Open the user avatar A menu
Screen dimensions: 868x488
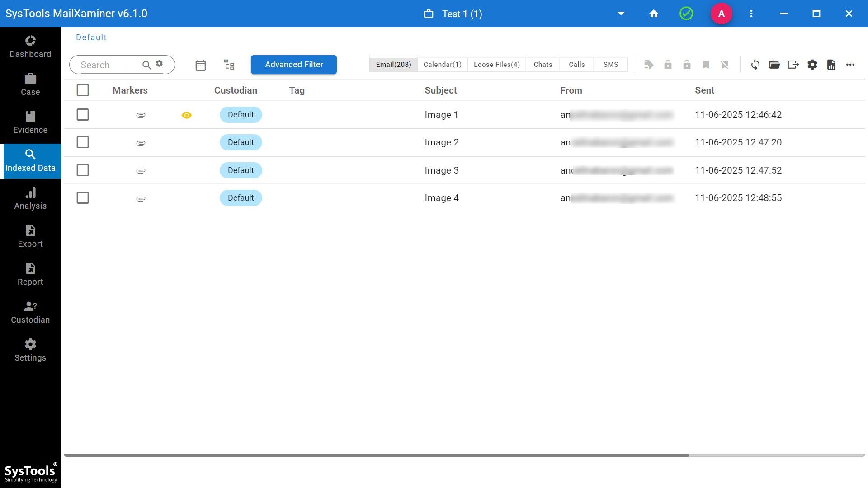coord(722,14)
